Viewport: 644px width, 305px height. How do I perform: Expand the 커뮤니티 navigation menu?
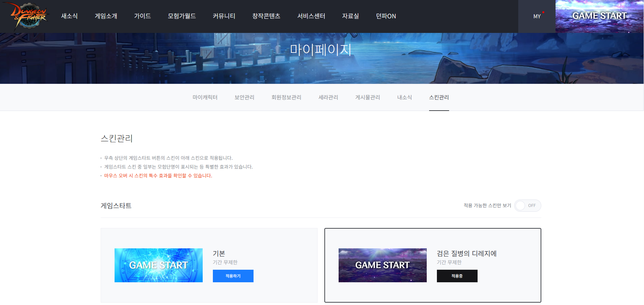[x=224, y=16]
